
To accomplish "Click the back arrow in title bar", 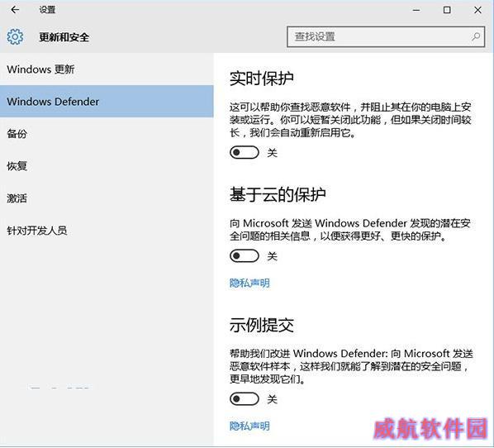I will 15,10.
